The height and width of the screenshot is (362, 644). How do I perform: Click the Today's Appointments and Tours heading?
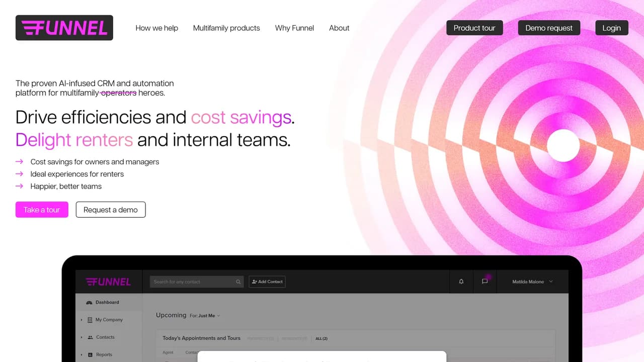point(201,338)
